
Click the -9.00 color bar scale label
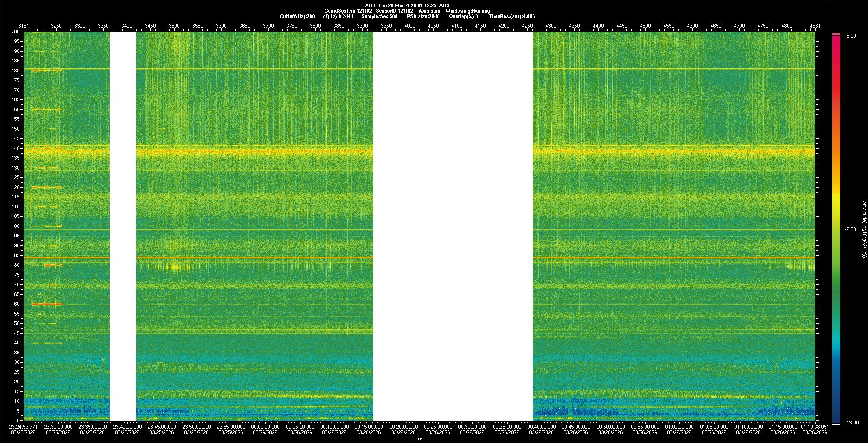point(850,230)
